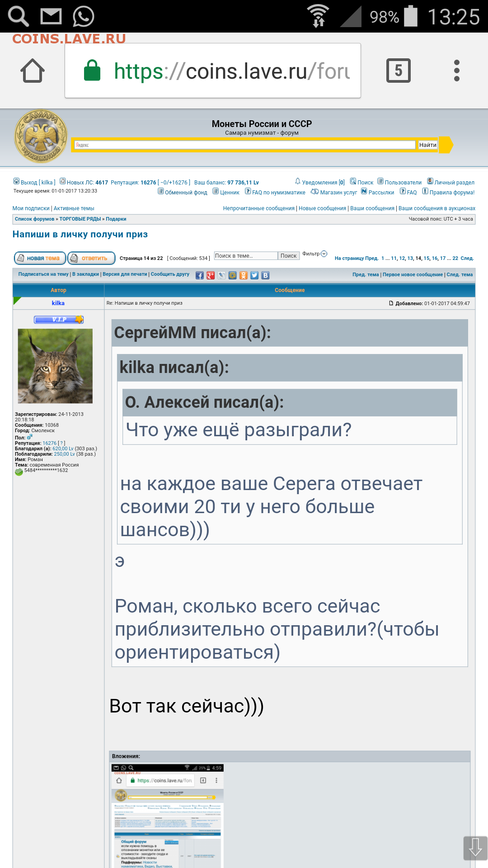Click the ТОРГОВЫЕ РЯДЫ breadcrumb
Viewport: 488px width, 868px height.
pos(80,219)
